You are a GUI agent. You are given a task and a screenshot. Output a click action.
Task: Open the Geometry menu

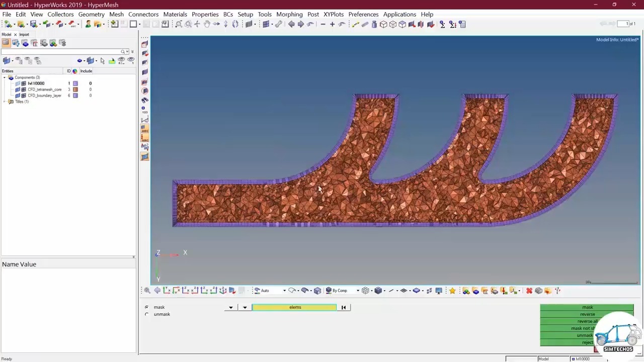coord(91,14)
